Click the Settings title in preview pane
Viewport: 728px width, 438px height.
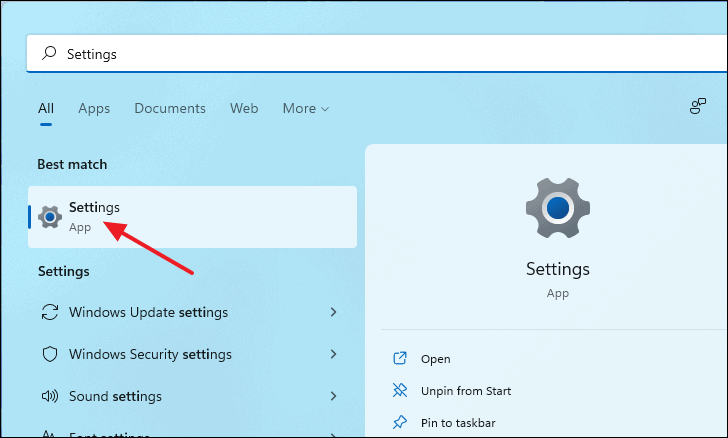coord(558,269)
